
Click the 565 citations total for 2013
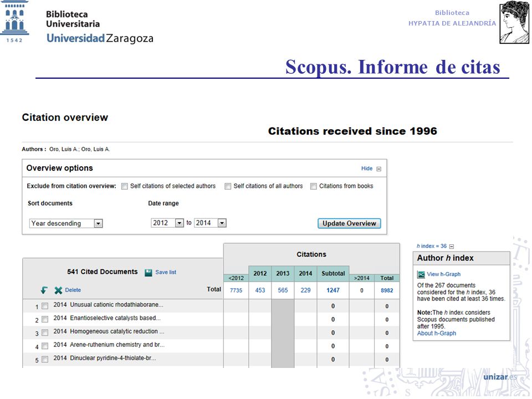coord(283,290)
